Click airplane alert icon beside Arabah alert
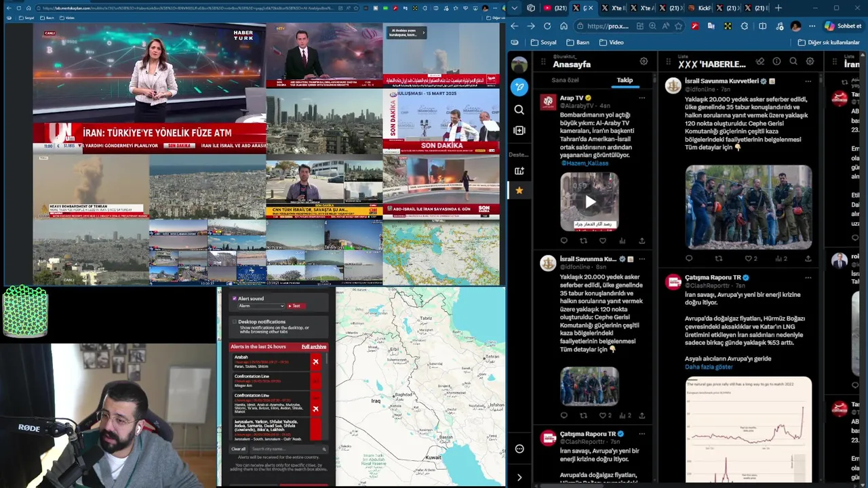The width and height of the screenshot is (868, 488). click(x=315, y=362)
